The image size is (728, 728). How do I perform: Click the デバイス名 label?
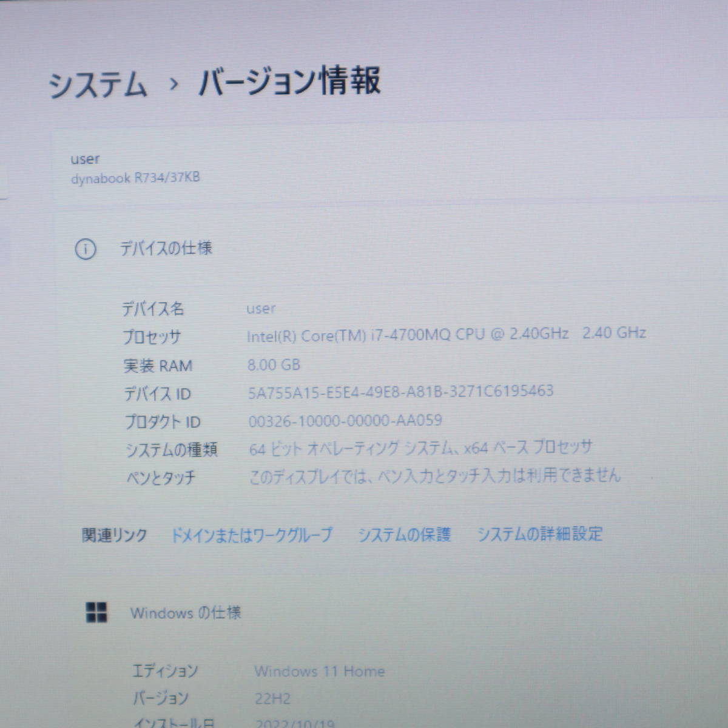[x=153, y=309]
